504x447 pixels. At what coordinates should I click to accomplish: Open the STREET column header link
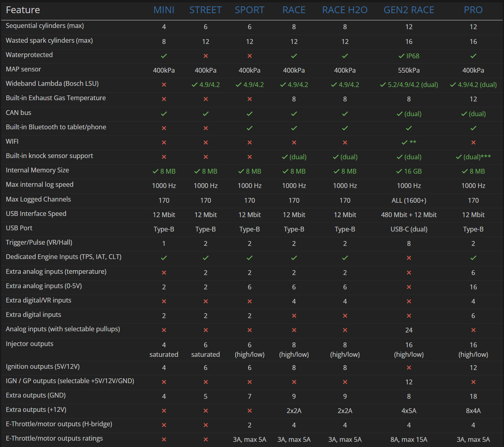(x=205, y=10)
